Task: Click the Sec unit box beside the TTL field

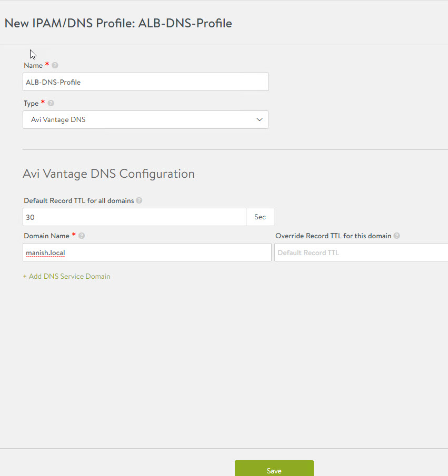Action: pyautogui.click(x=260, y=217)
